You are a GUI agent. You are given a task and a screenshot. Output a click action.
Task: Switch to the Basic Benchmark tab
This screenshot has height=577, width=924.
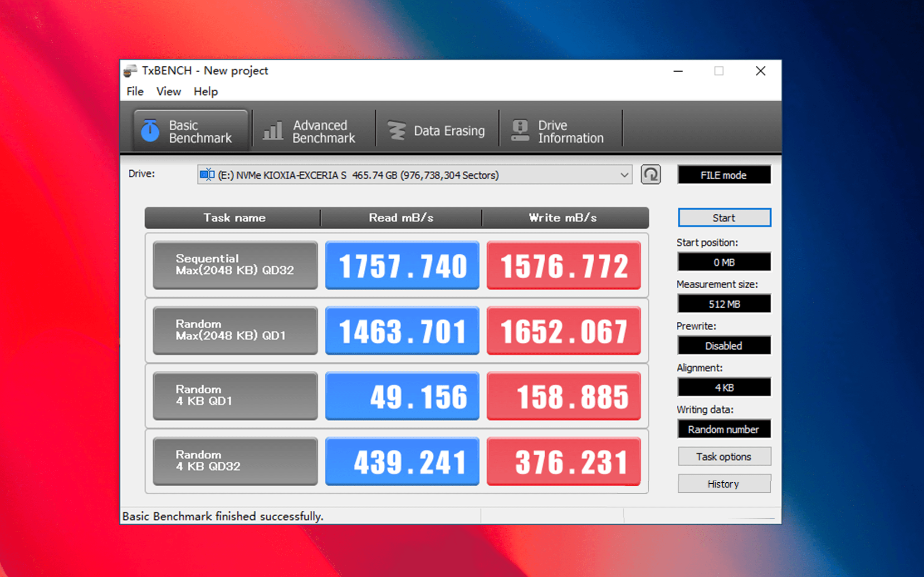191,131
